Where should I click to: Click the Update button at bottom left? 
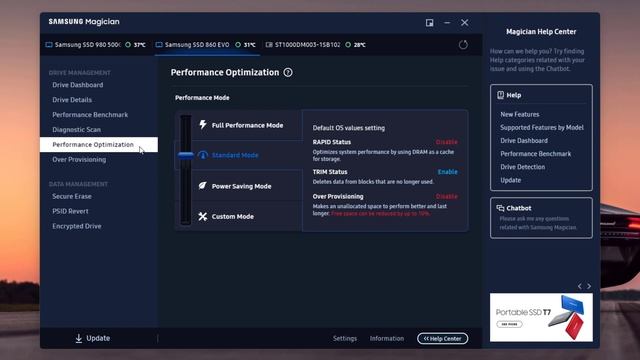click(x=93, y=338)
